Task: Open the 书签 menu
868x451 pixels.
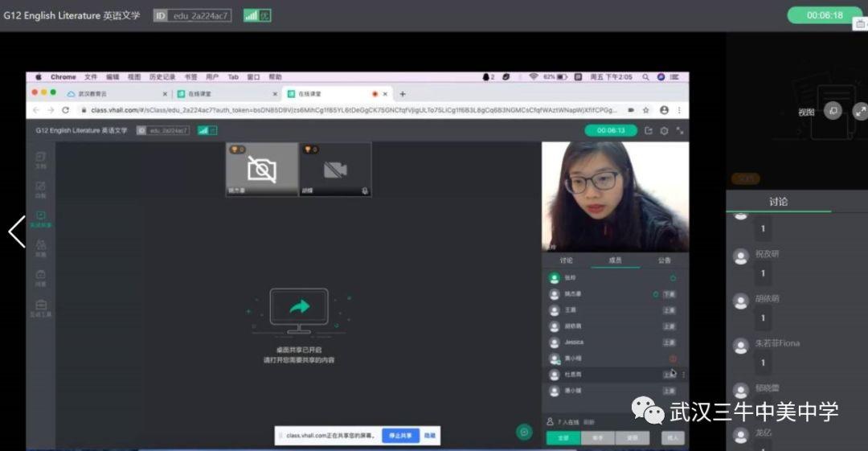Action: click(191, 77)
